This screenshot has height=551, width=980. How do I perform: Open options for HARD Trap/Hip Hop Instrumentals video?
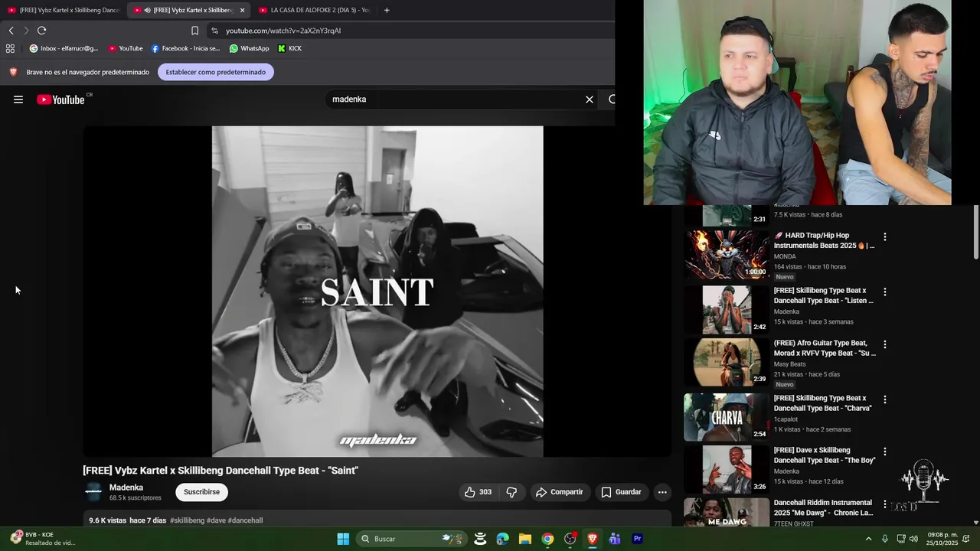pyautogui.click(x=885, y=237)
